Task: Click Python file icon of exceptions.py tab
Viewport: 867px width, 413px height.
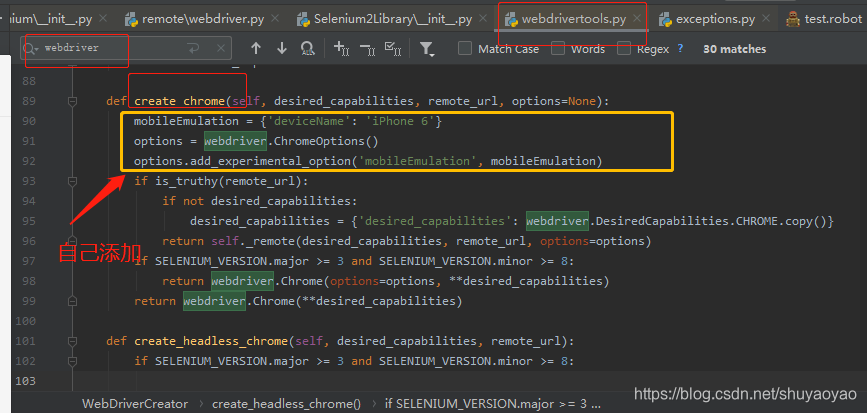Action: pos(666,19)
